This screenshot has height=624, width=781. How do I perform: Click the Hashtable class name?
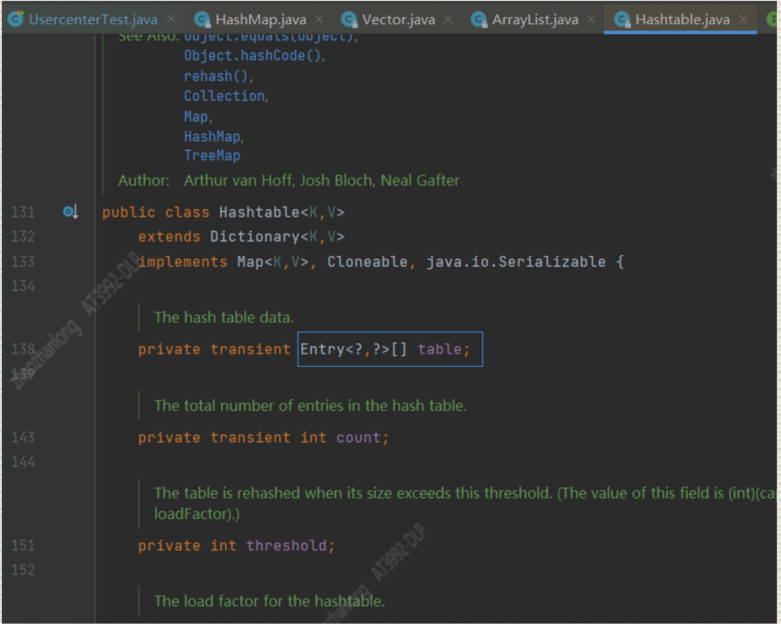click(259, 212)
